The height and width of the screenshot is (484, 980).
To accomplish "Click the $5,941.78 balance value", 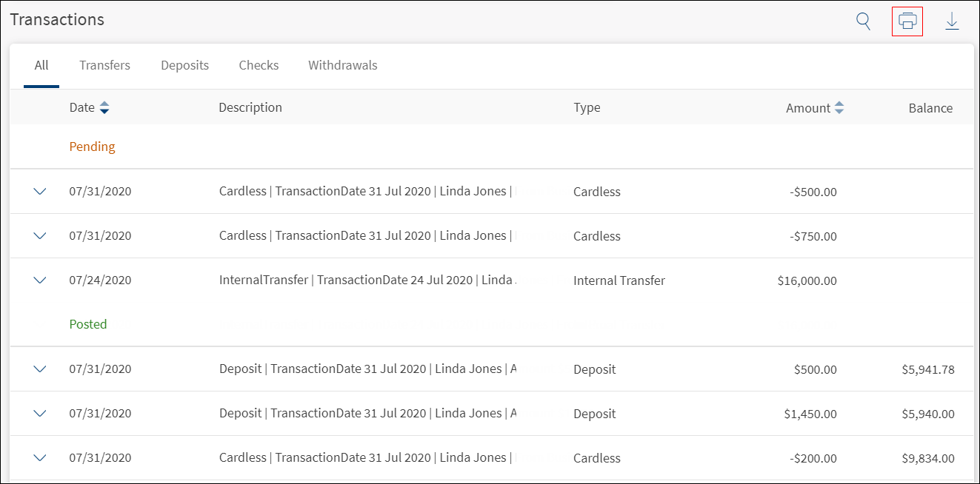I will [x=923, y=369].
